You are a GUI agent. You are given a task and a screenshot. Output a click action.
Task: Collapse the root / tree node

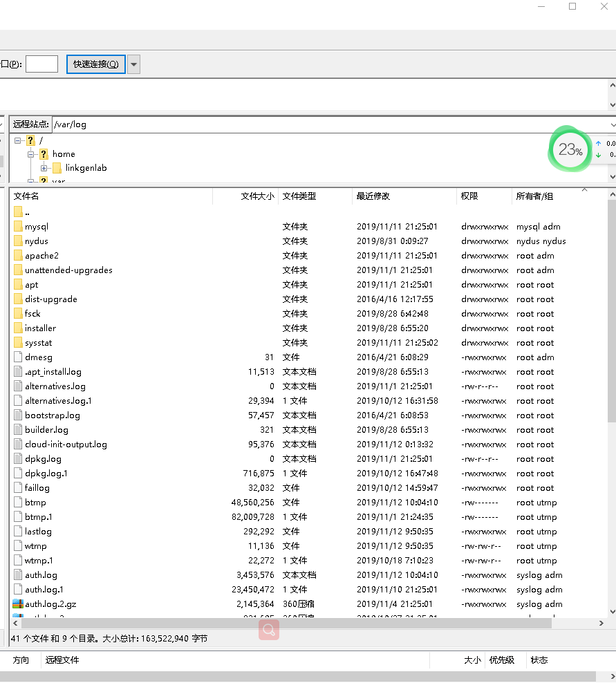tap(17, 140)
